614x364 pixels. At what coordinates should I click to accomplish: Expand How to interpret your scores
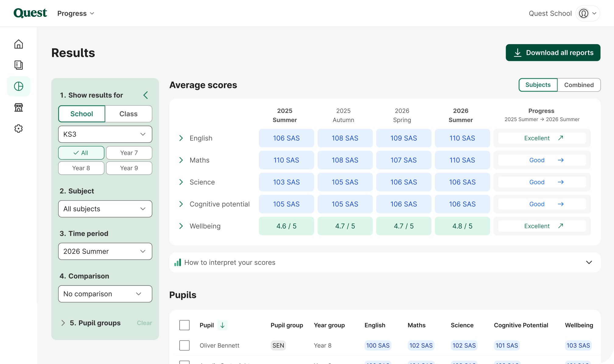coord(385,262)
